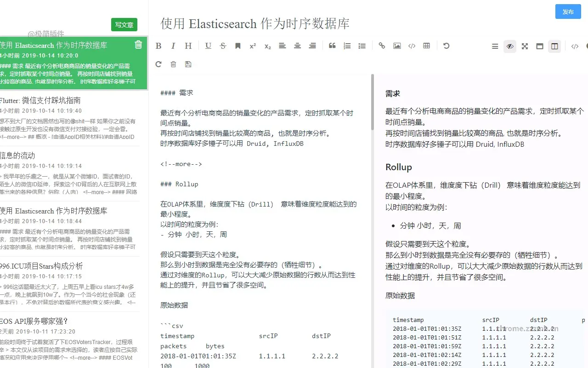Viewport: 588px width, 368px height.
Task: Insert a hyperlink
Action: coord(382,46)
